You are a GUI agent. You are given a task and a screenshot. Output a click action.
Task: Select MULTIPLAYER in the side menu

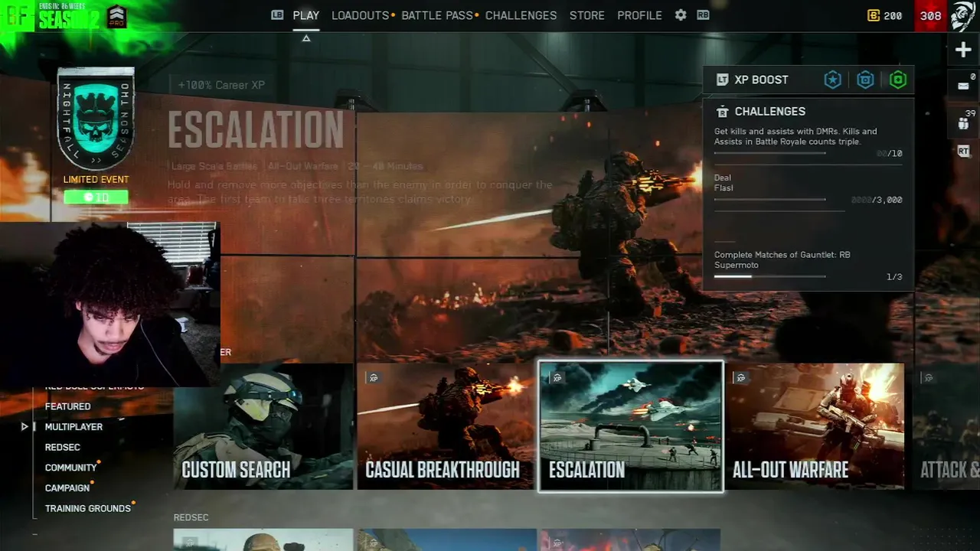73,426
